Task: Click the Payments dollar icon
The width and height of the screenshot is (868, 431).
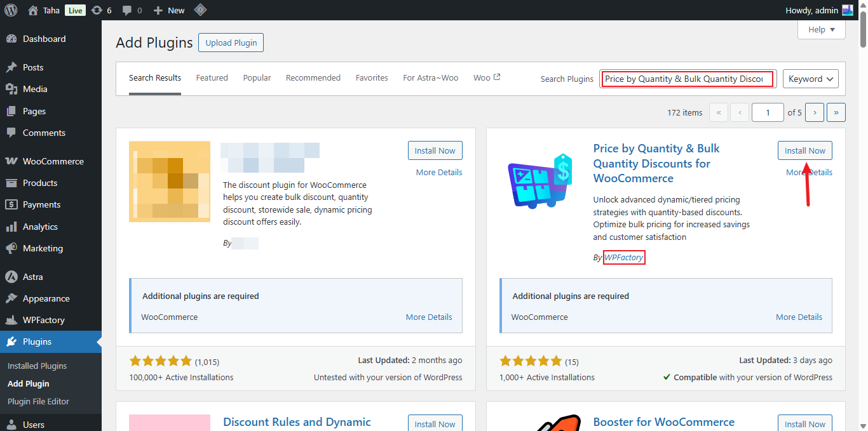Action: tap(11, 204)
